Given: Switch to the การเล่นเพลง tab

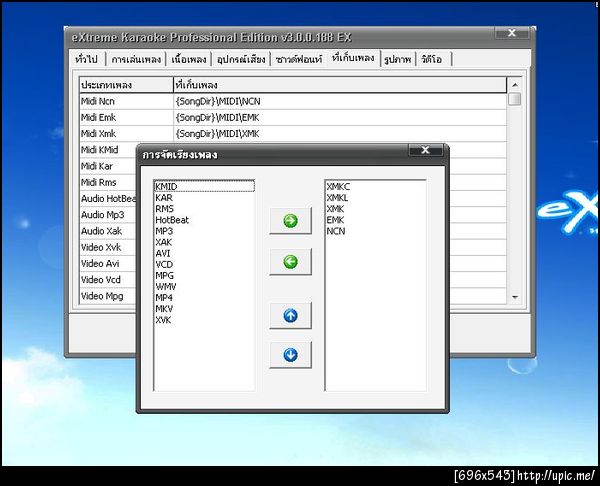Looking at the screenshot, I should pos(136,59).
